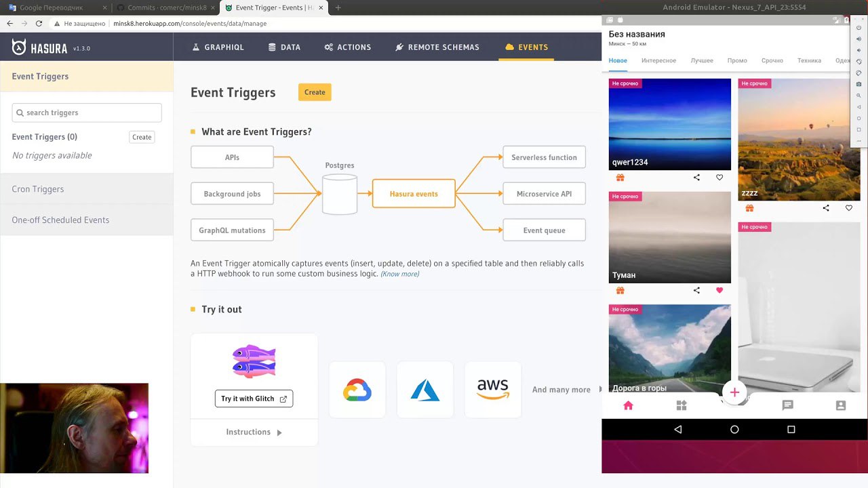Share the zzzz card

pyautogui.click(x=826, y=208)
